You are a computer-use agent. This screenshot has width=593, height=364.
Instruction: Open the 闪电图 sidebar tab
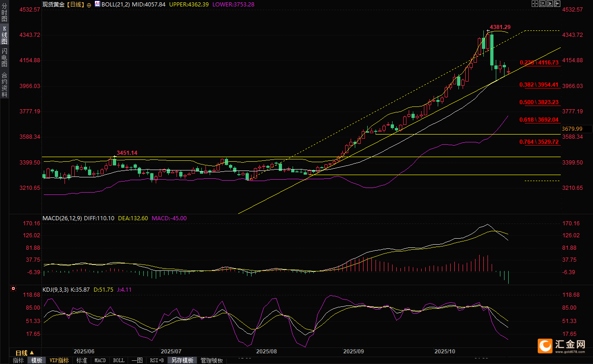point(4,58)
